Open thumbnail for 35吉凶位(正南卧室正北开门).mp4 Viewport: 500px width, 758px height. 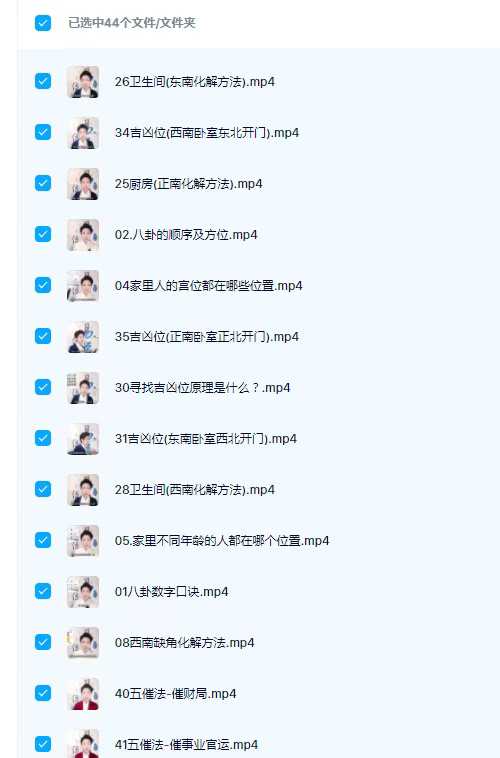click(x=83, y=337)
